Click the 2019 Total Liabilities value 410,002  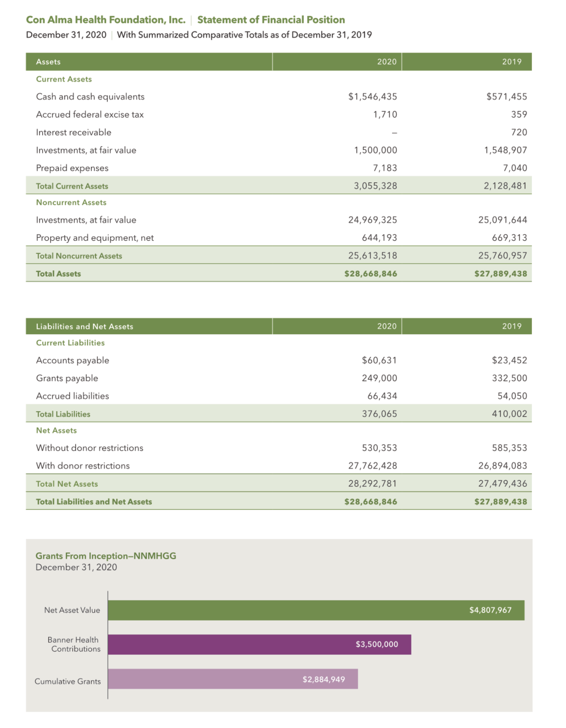(x=509, y=414)
